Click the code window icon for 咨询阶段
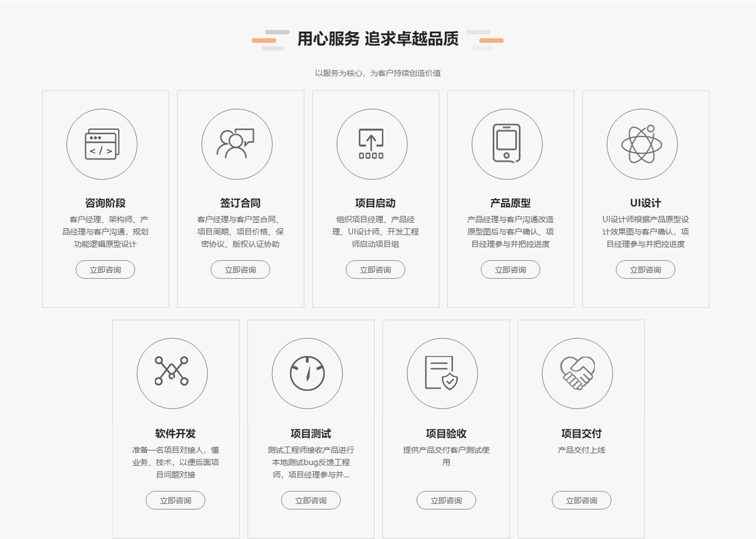 click(102, 144)
